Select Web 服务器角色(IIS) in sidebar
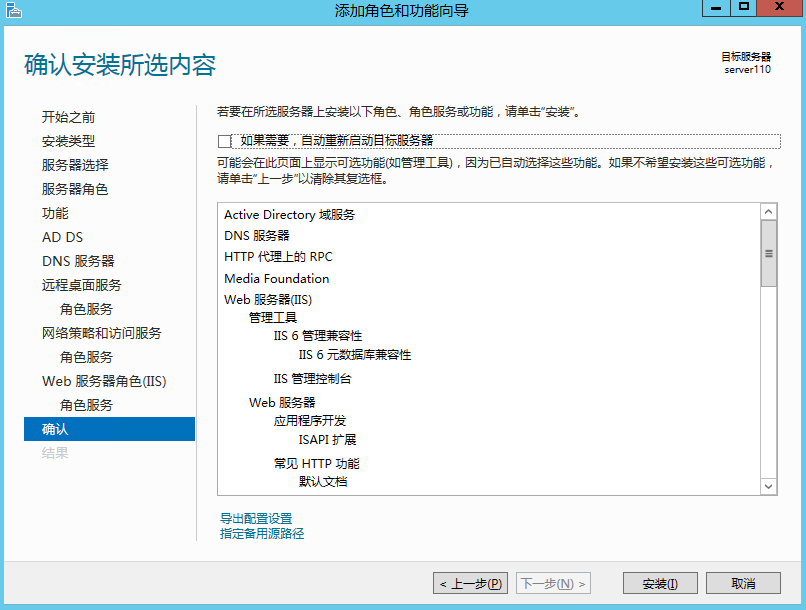The width and height of the screenshot is (806, 610). click(x=104, y=381)
